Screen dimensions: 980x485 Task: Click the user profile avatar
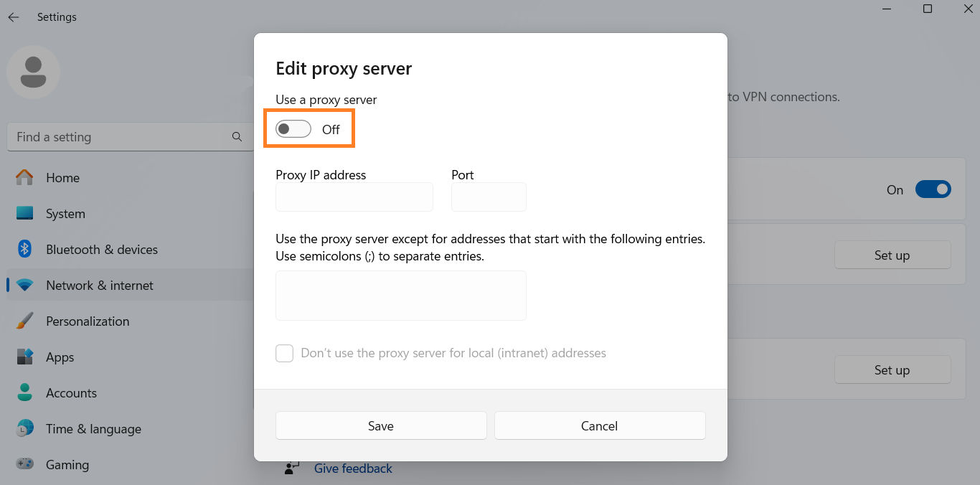click(x=33, y=72)
